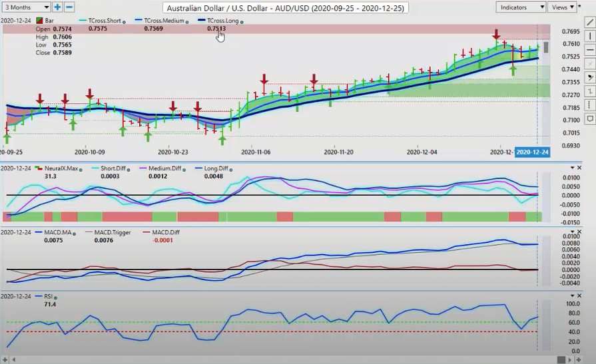Select the step-line drawing tool
This screenshot has width=596, height=364.
coord(590,91)
